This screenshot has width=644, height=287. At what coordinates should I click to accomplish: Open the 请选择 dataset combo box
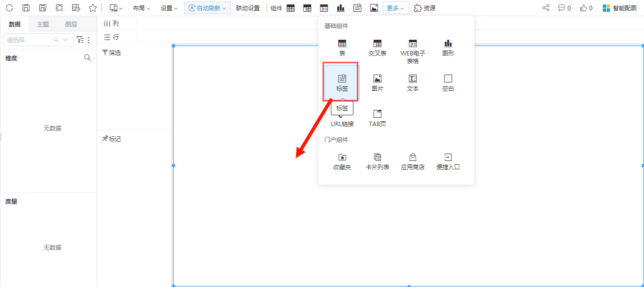pyautogui.click(x=38, y=40)
